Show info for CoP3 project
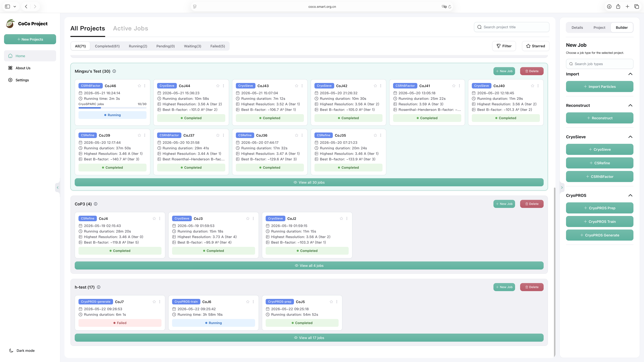644x362 pixels. (95, 204)
